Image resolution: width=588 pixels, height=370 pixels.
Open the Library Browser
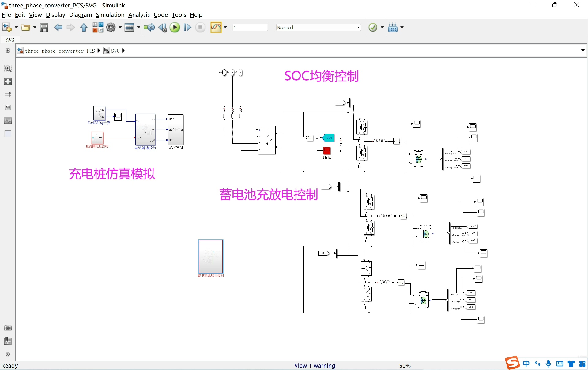click(98, 28)
